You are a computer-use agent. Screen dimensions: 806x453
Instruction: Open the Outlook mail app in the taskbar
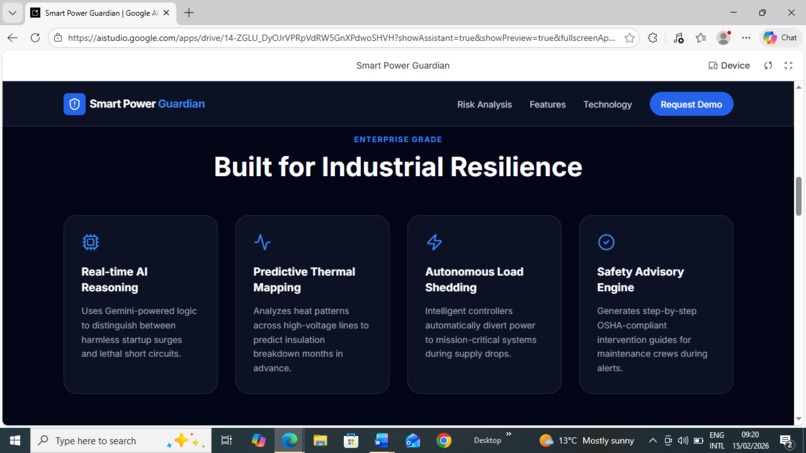click(413, 441)
